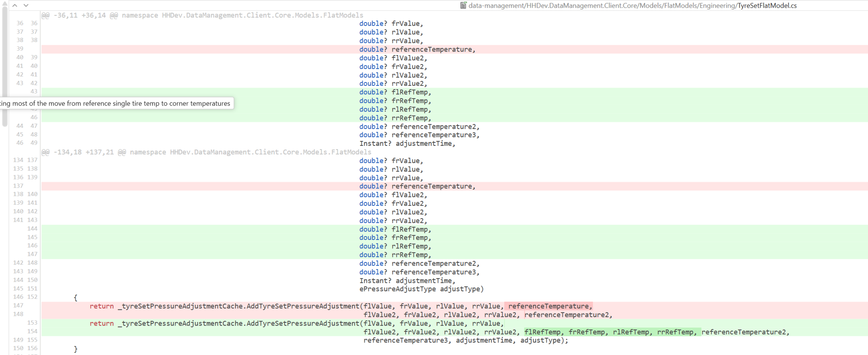Viewport: 868px width, 355px height.
Task: Select the @@ -36,11 +36,14 @@ hunk header
Action: coord(202,15)
